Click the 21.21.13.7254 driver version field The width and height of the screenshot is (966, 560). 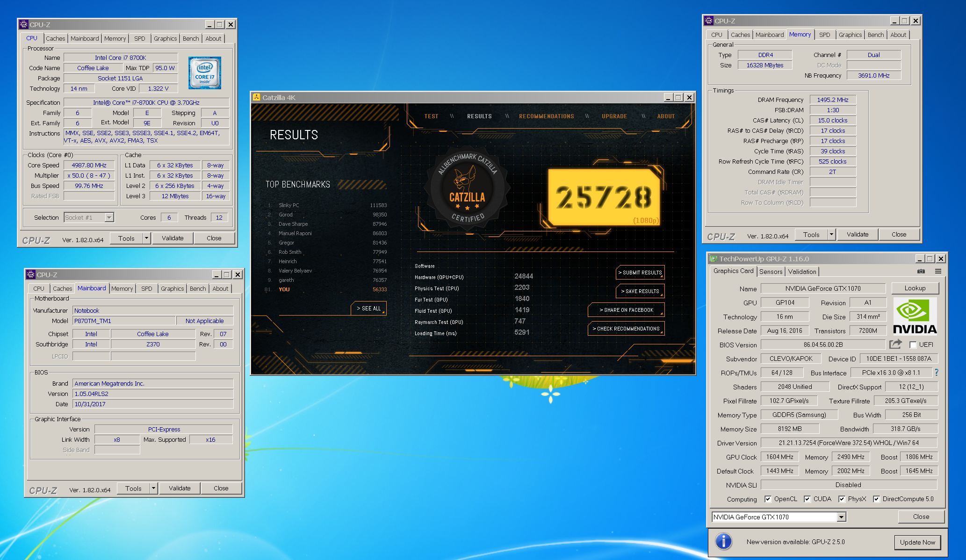point(849,443)
